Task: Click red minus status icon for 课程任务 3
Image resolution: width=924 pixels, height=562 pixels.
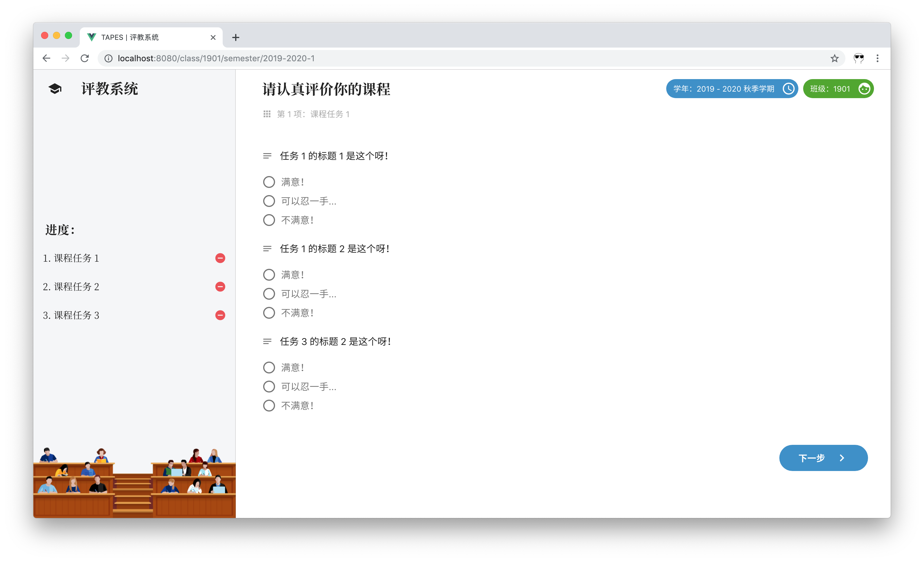Action: click(220, 315)
